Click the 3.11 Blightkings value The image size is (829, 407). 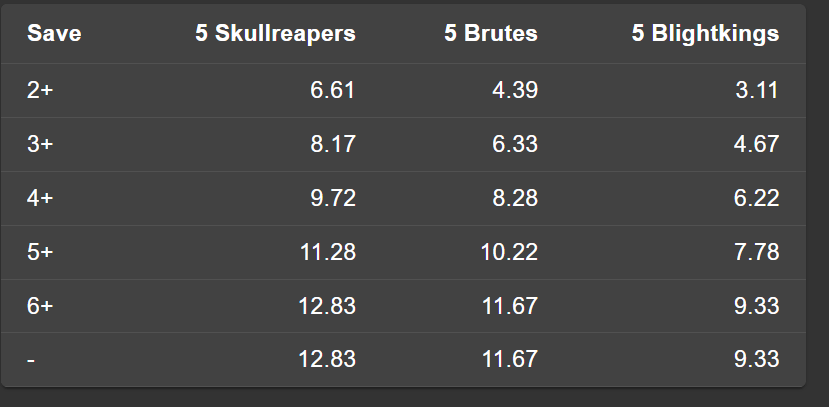tap(756, 91)
